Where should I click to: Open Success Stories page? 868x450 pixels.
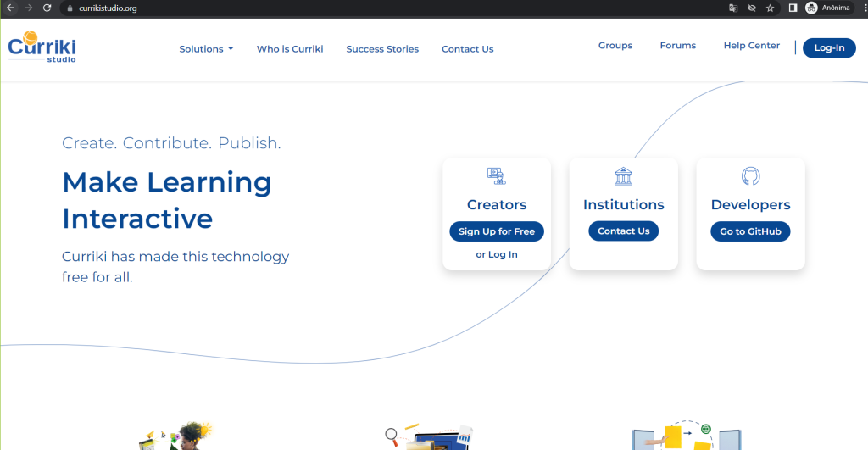382,49
